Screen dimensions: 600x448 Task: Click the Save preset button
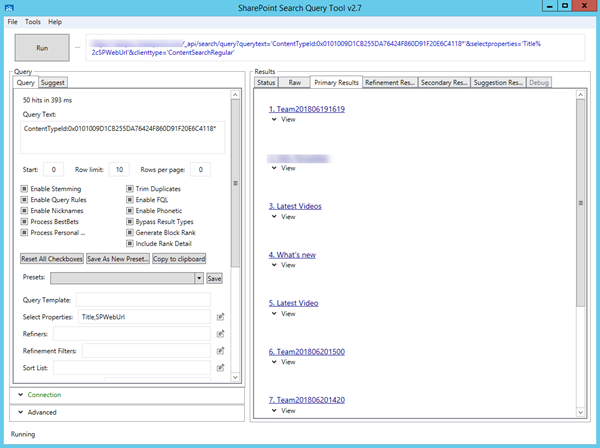click(x=214, y=279)
